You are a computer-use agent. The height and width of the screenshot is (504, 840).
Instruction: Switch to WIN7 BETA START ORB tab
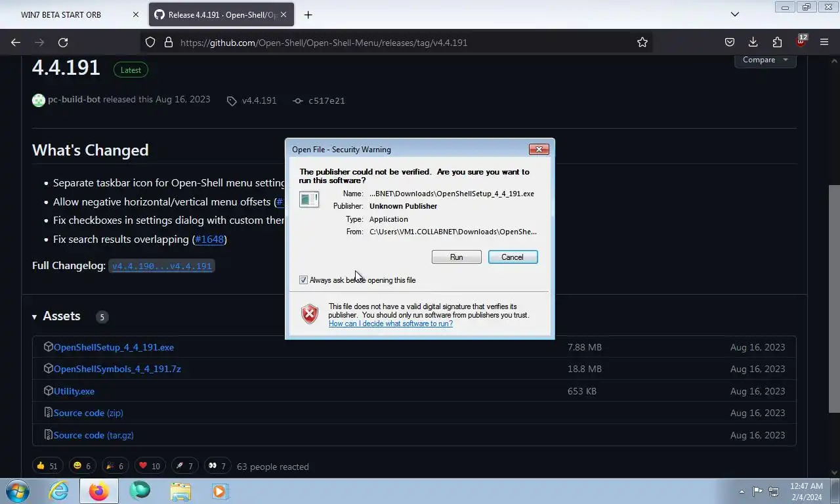coord(61,14)
